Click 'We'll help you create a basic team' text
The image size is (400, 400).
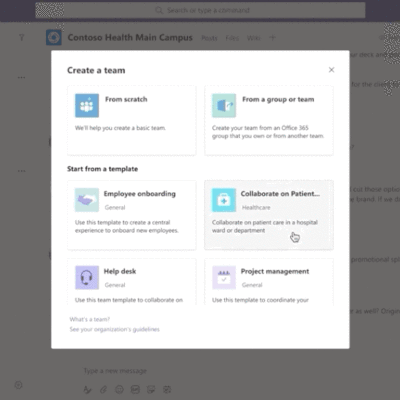tap(120, 128)
